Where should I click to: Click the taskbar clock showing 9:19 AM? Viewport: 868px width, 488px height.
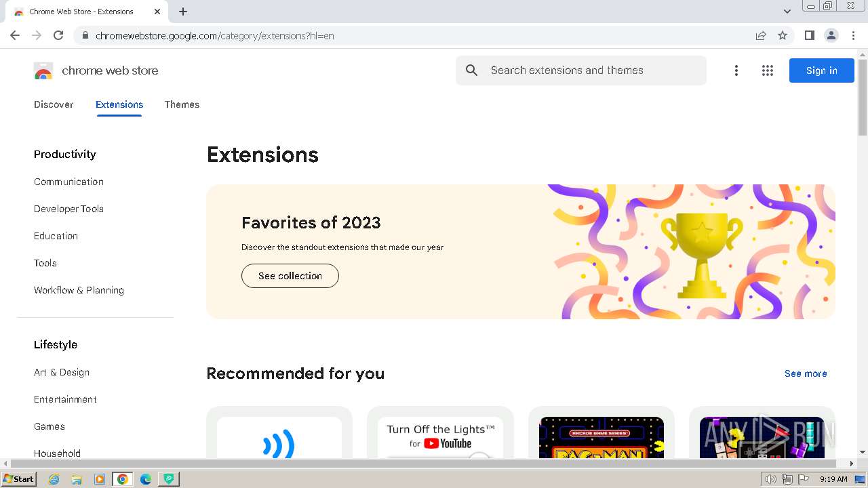click(833, 479)
